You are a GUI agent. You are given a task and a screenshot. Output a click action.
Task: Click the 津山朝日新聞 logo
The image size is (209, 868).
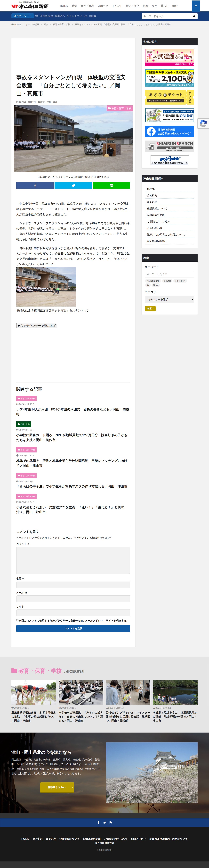(x=30, y=6)
